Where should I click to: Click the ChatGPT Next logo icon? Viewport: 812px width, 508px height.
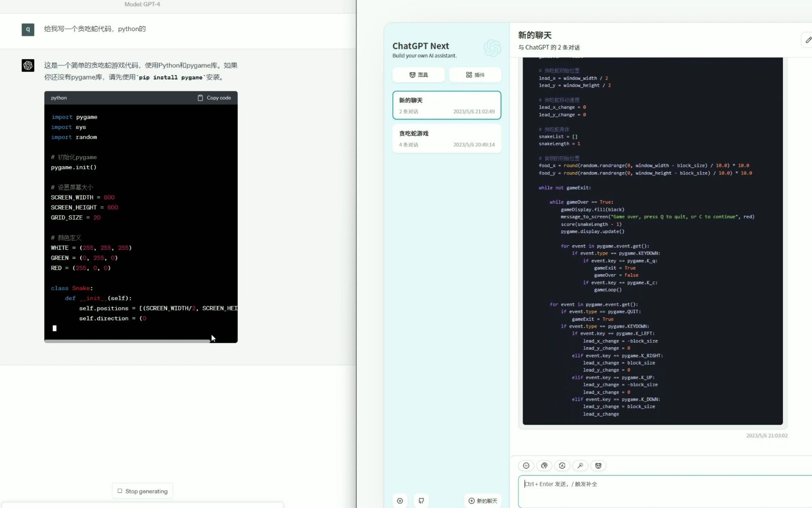tap(492, 48)
